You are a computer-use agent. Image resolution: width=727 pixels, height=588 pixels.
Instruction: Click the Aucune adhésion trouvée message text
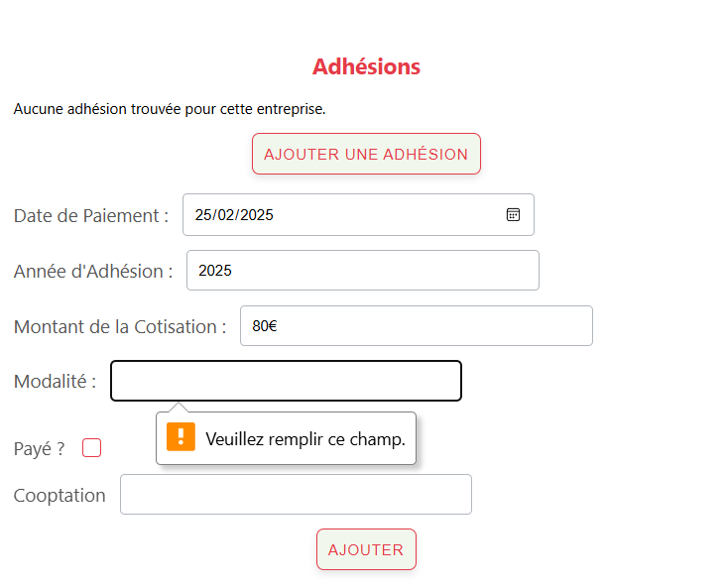pos(170,109)
